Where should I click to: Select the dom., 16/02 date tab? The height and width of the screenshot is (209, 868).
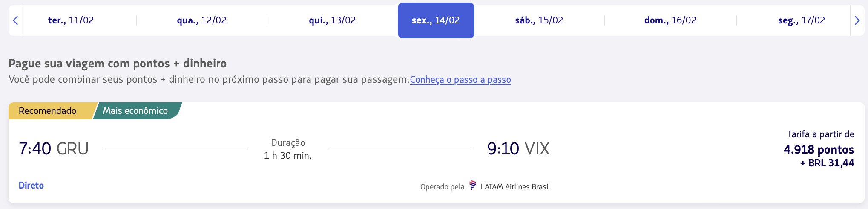[670, 20]
